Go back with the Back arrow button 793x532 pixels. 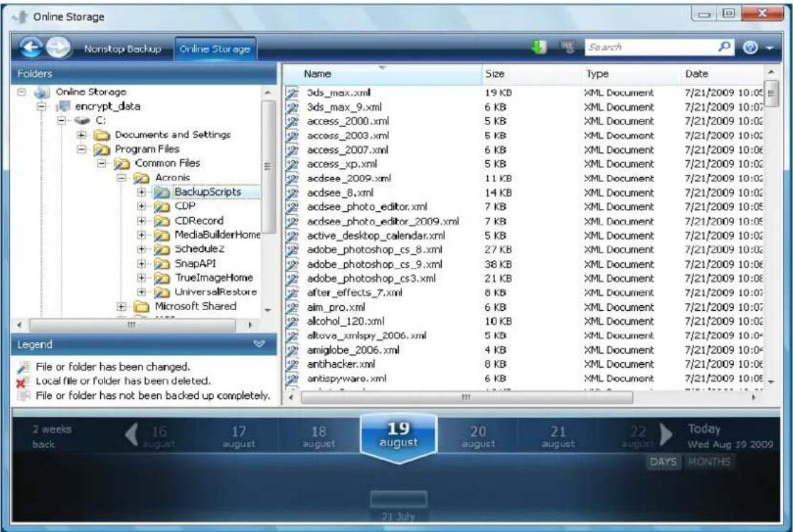31,48
